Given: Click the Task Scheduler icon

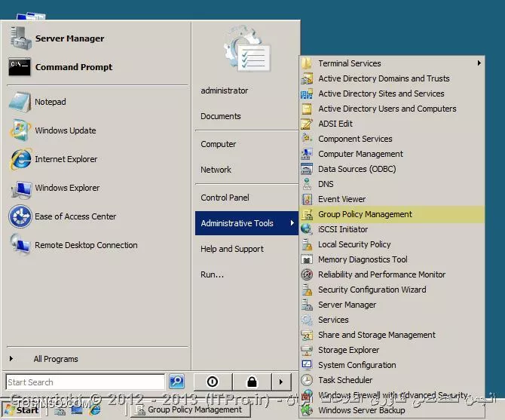Looking at the screenshot, I should pos(307,380).
